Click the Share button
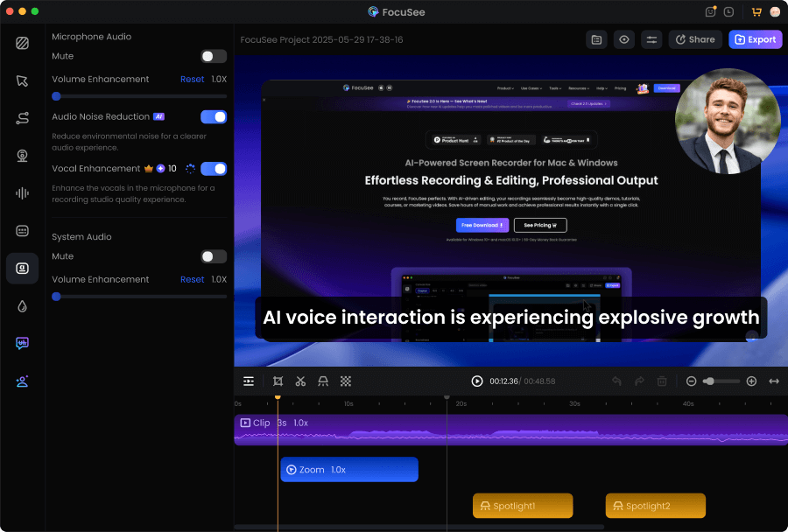 [x=694, y=39]
